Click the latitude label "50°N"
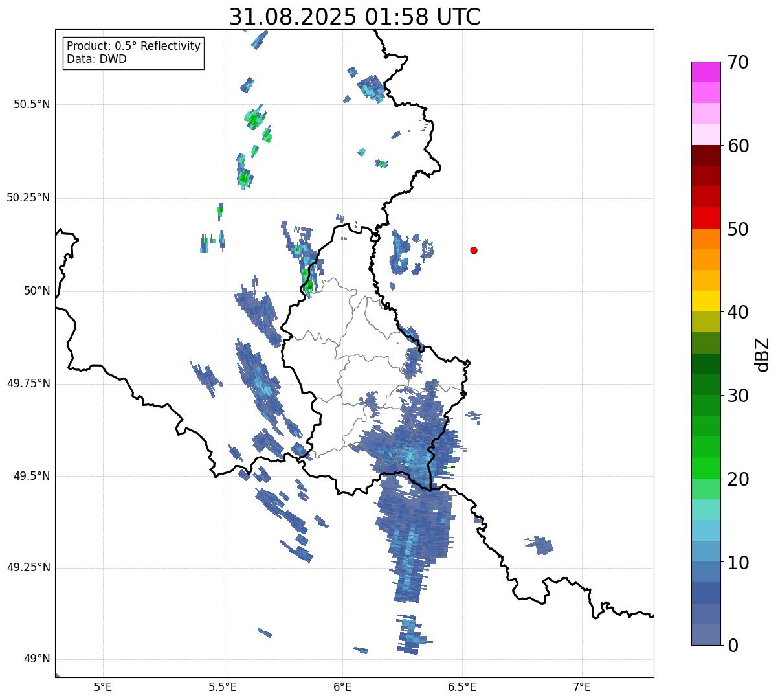778x700 pixels. click(37, 291)
